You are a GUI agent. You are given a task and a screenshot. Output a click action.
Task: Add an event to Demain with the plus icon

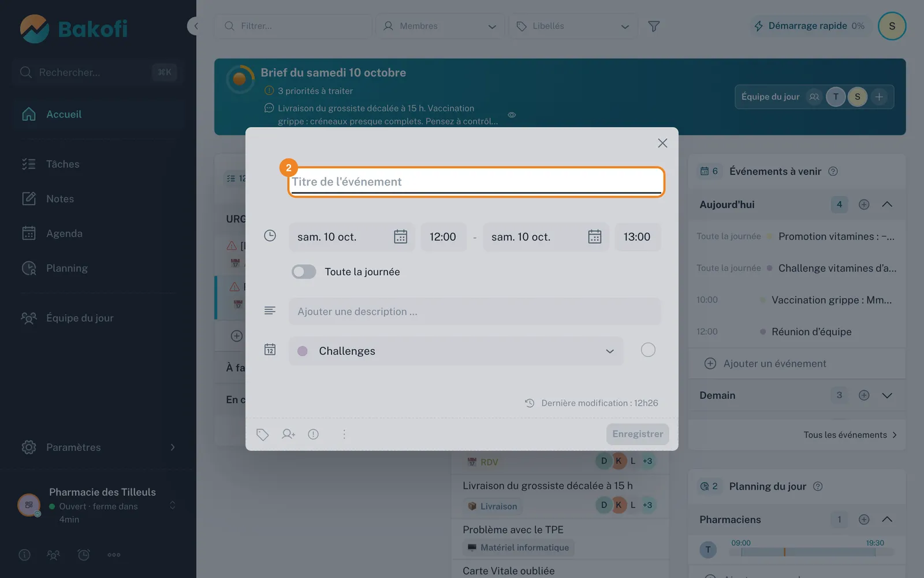(864, 395)
